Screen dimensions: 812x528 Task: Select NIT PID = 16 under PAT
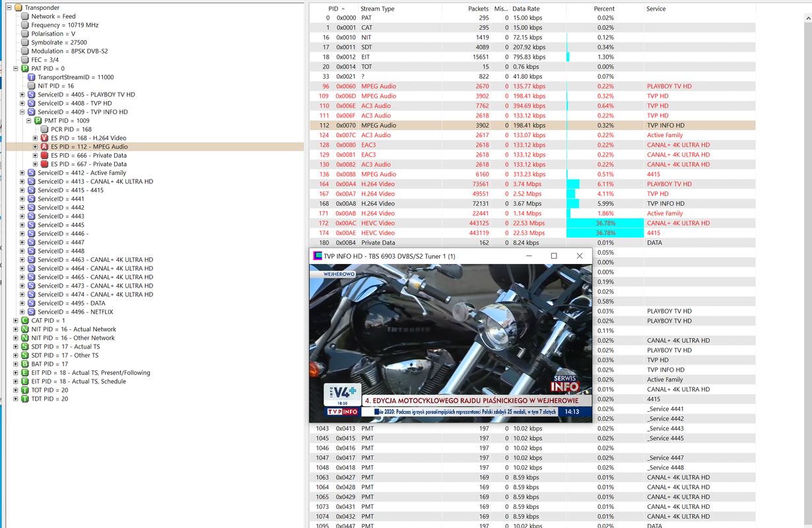[55, 86]
